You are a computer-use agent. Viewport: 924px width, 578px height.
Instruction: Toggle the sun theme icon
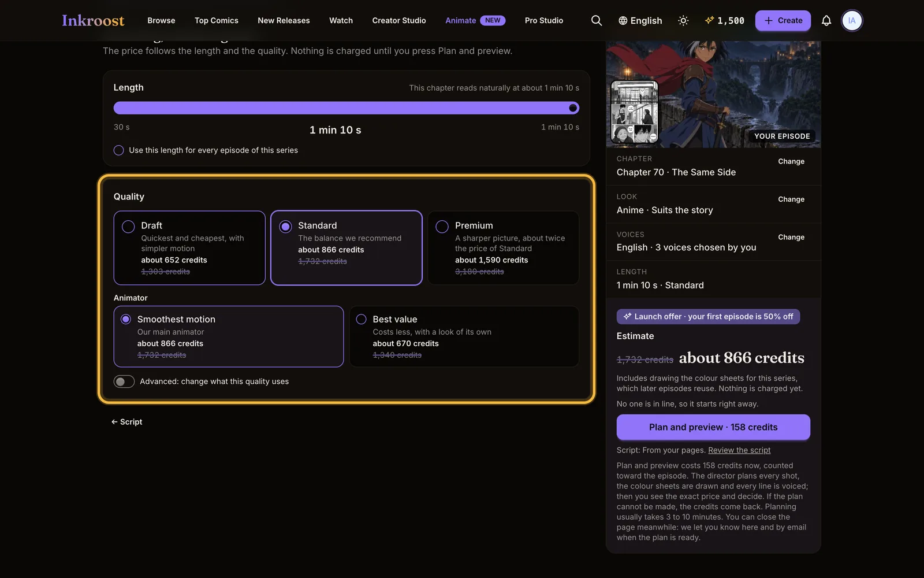coord(683,20)
